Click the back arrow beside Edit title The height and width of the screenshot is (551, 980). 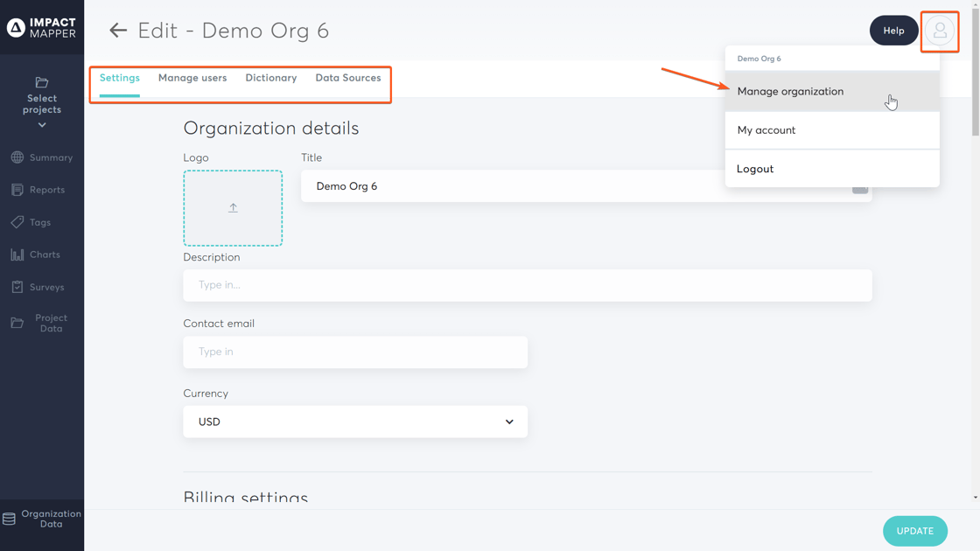pos(118,30)
